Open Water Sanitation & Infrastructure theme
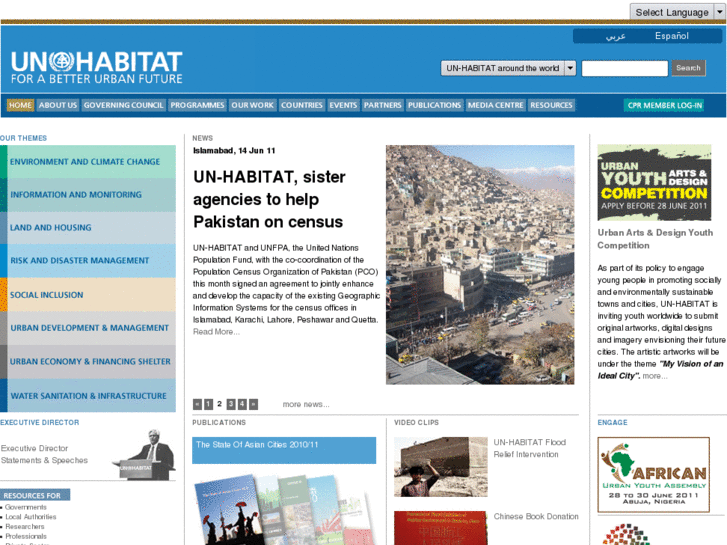Image resolution: width=727 pixels, height=545 pixels. point(88,396)
